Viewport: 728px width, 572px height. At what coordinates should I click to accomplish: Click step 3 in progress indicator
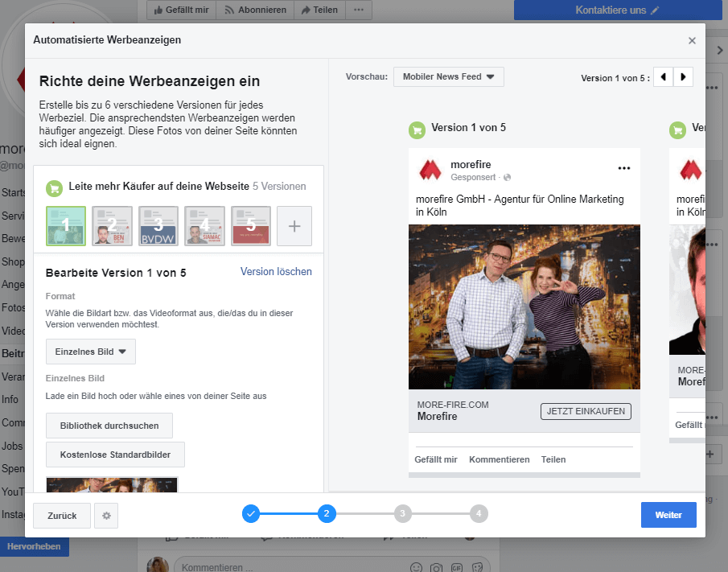402,513
